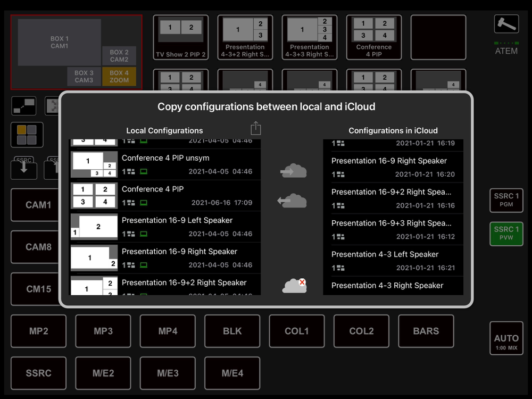
Task: Tap Conference 4 PIP unsym layout thumbnail
Action: 94,164
